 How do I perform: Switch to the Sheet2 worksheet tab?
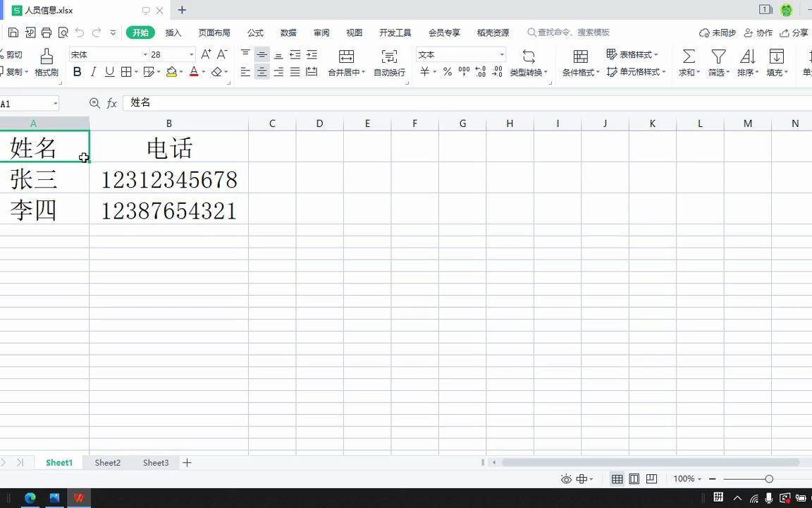107,462
